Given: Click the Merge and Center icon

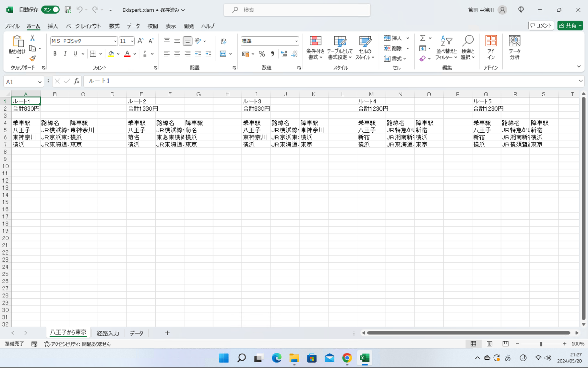Looking at the screenshot, I should (x=223, y=54).
